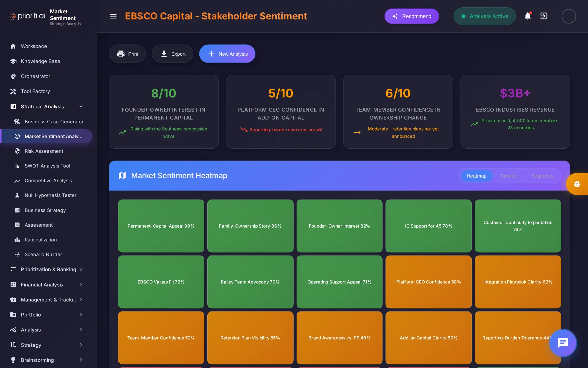Start a New Analysis
The height and width of the screenshot is (368, 588).
click(x=227, y=54)
